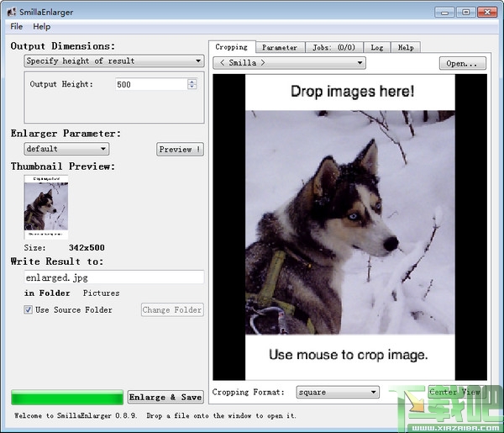Increase Output Height with up arrow

[192, 82]
